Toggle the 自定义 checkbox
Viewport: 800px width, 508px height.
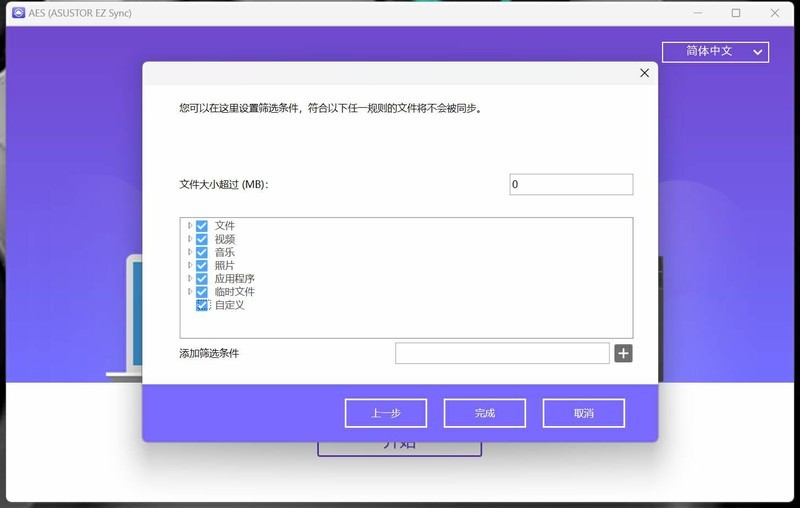(x=202, y=305)
